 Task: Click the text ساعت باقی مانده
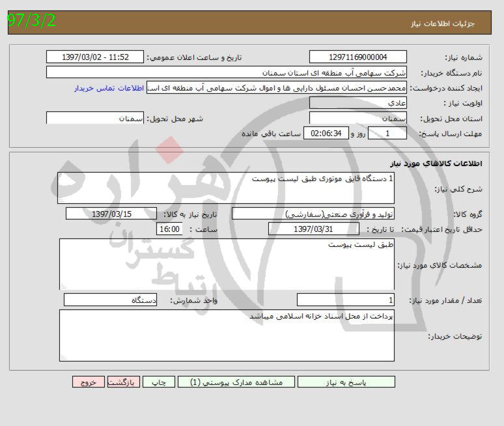pos(272,134)
